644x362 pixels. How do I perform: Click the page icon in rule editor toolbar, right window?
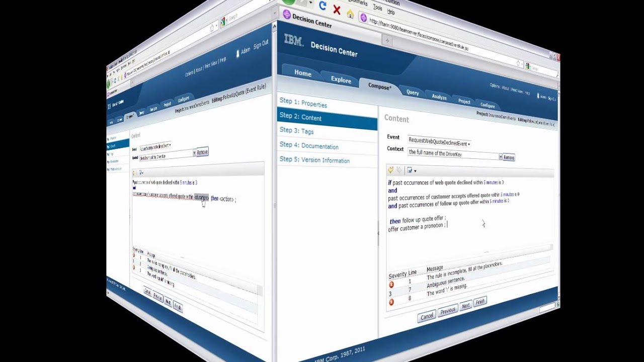[x=410, y=170]
